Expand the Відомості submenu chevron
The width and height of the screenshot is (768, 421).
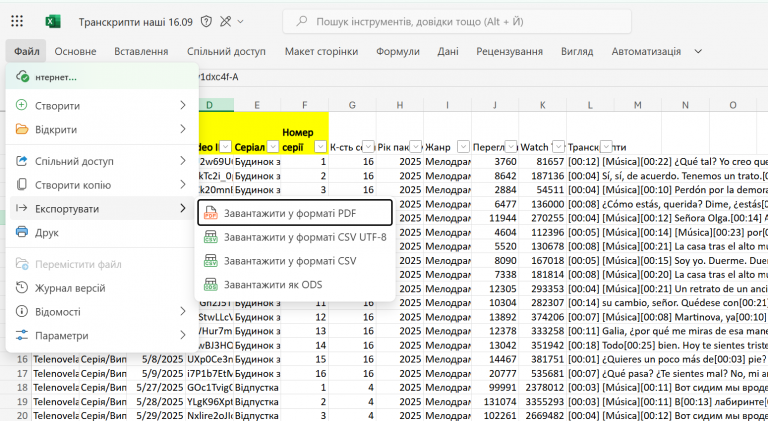pos(183,311)
